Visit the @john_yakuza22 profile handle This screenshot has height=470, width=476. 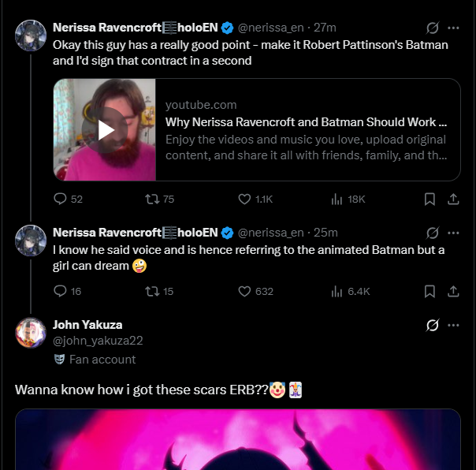98,341
